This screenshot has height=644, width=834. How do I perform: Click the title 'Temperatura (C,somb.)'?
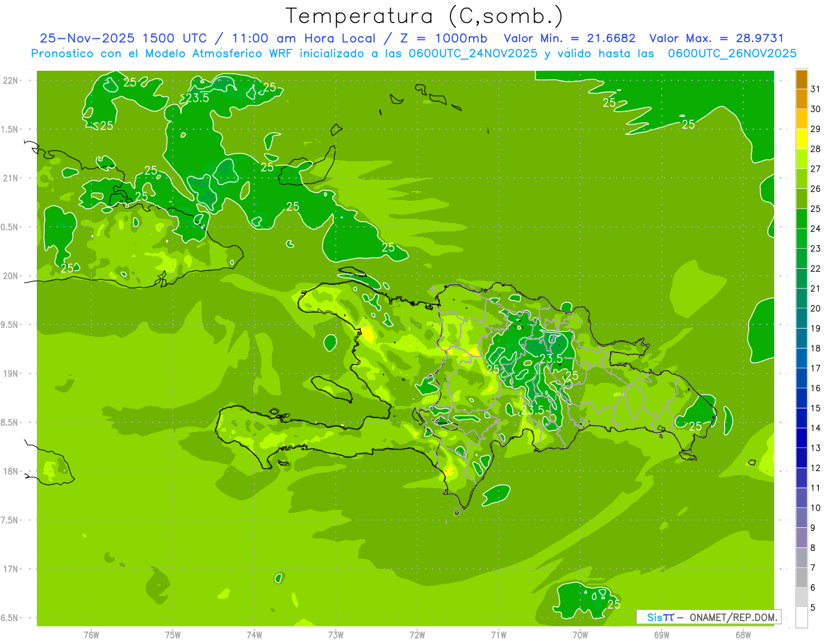coord(424,16)
